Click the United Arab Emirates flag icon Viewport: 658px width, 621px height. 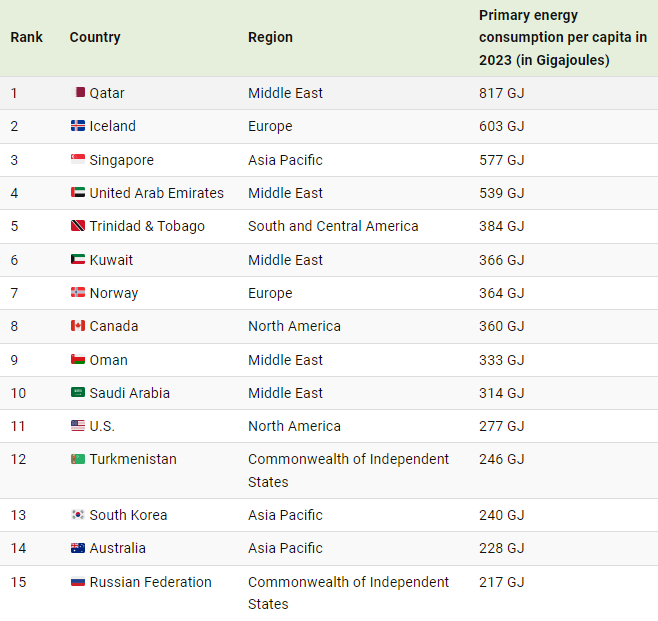pos(78,192)
